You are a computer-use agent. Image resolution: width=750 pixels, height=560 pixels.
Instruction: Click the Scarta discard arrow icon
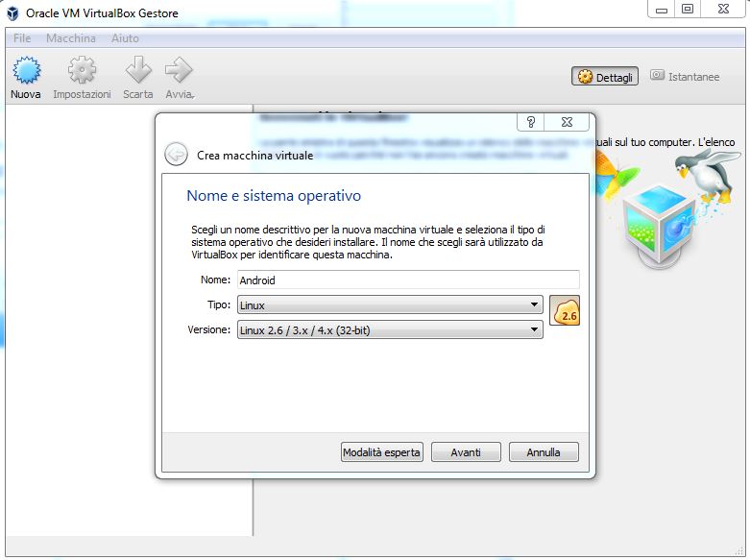point(138,72)
